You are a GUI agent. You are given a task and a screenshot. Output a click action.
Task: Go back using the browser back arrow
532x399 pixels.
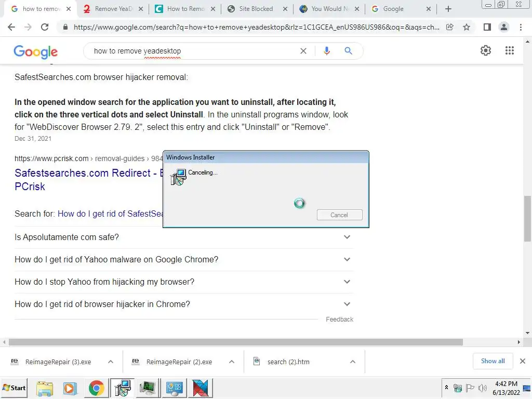point(11,27)
